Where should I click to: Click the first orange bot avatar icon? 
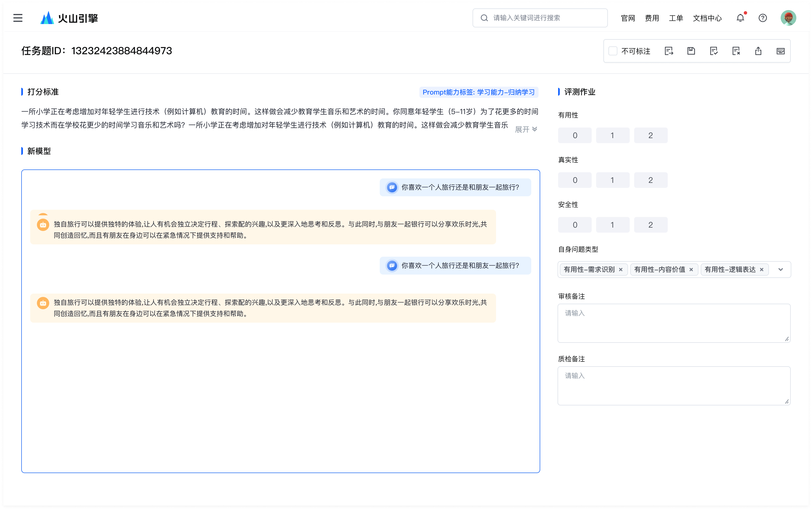pos(43,225)
